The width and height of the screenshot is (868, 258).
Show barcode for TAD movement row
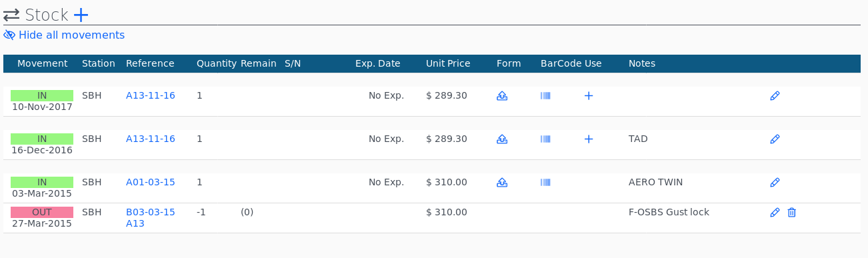[x=546, y=139]
